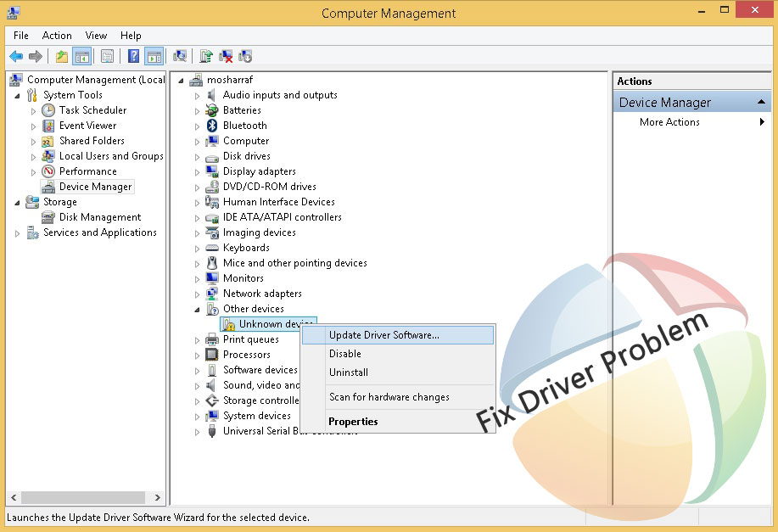Click the blue Back arrow in toolbar
778x532 pixels.
15,57
